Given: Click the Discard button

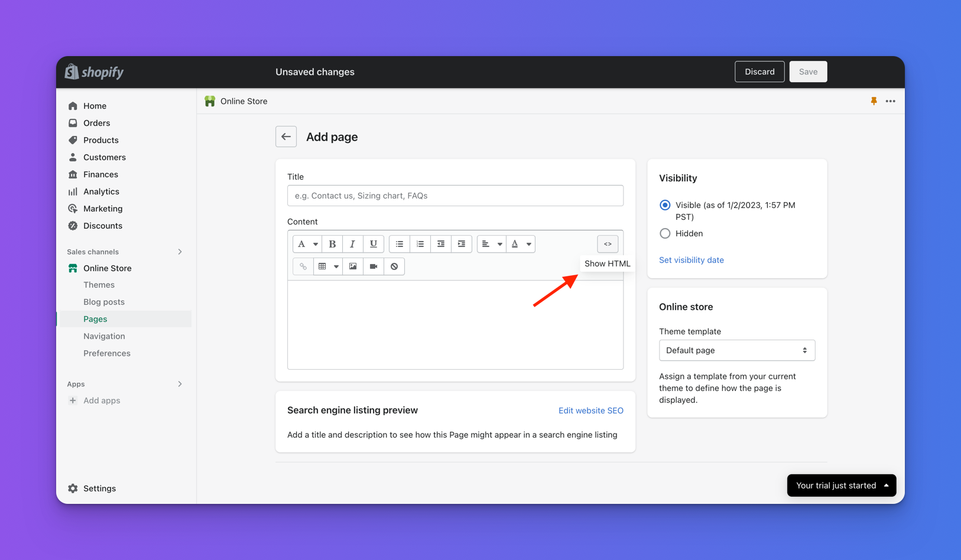Looking at the screenshot, I should click(x=759, y=71).
